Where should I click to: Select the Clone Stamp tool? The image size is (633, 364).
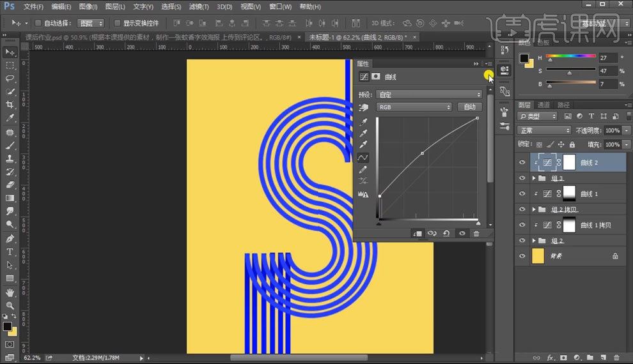pyautogui.click(x=10, y=158)
